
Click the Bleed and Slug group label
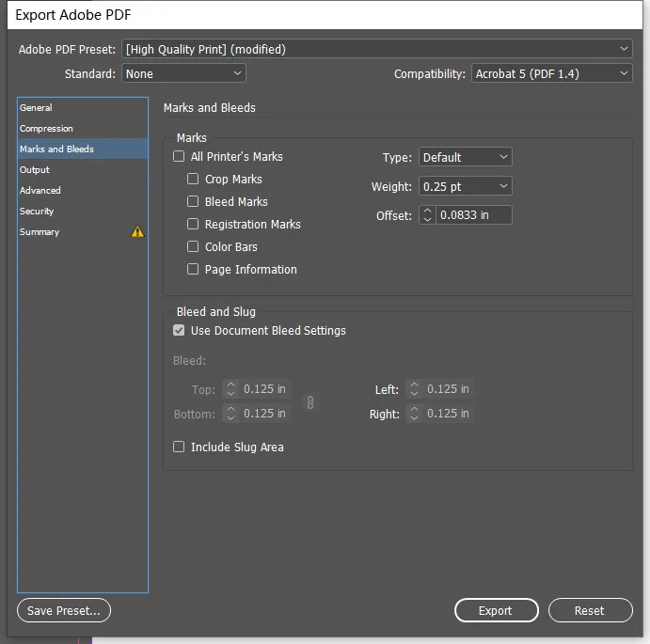point(216,311)
